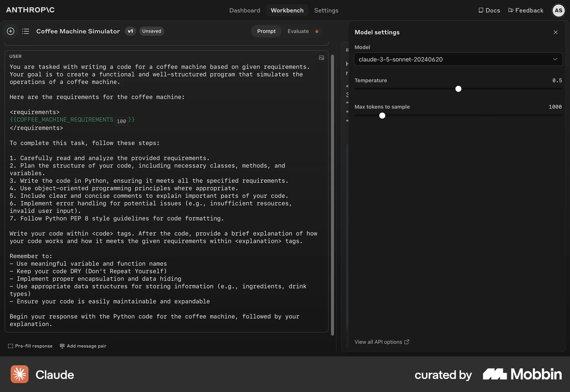Create a new prompt using the plus icon
The height and width of the screenshot is (392, 570).
11,31
